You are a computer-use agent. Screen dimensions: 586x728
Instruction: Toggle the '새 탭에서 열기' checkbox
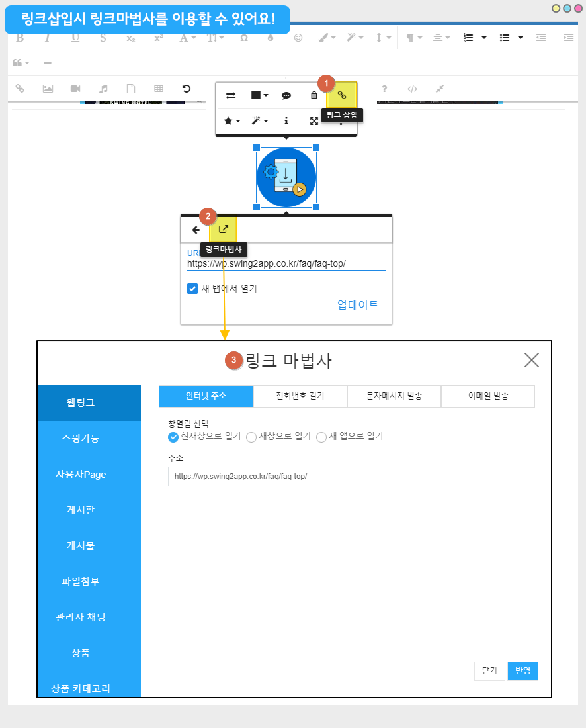coord(192,288)
